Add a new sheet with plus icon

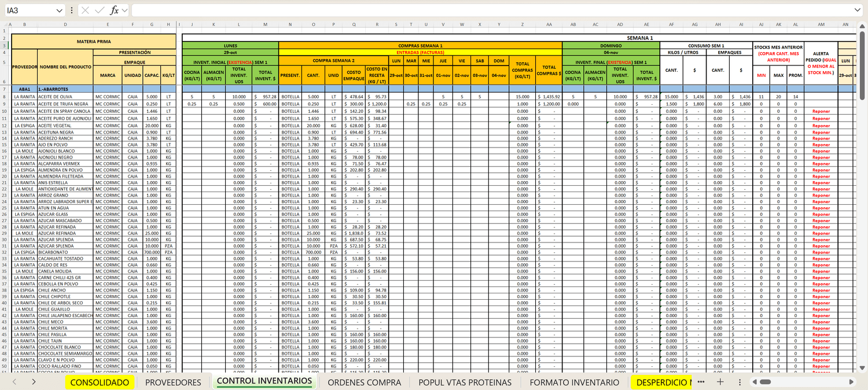[x=720, y=382]
